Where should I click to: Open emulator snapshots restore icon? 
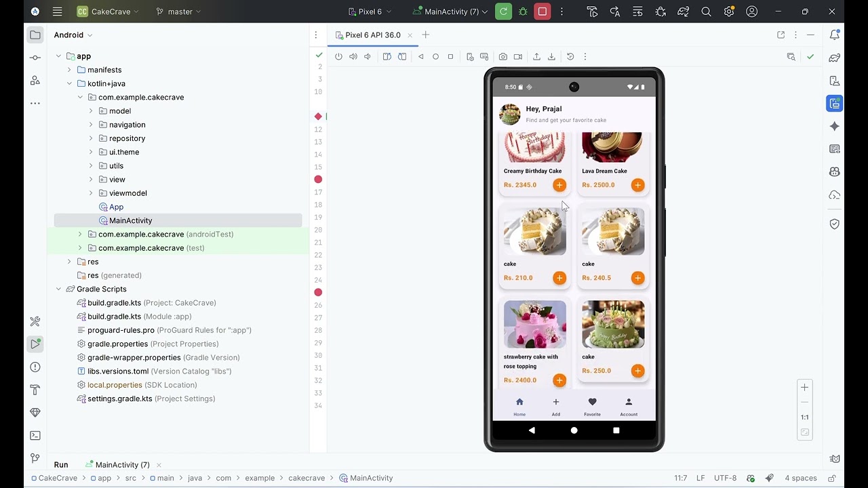coord(570,57)
